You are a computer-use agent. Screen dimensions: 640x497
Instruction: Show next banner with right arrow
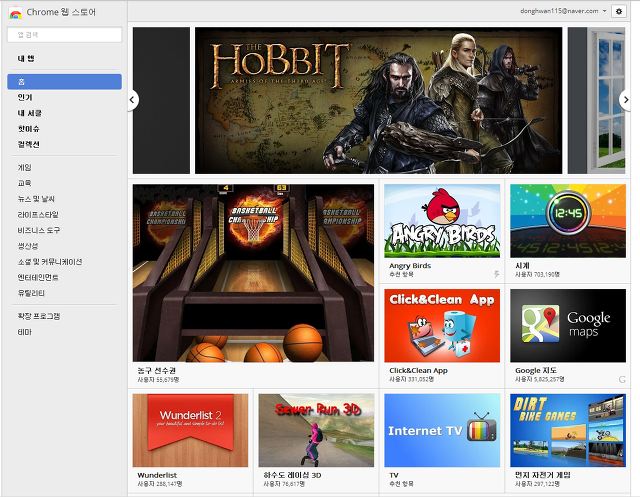[x=625, y=100]
